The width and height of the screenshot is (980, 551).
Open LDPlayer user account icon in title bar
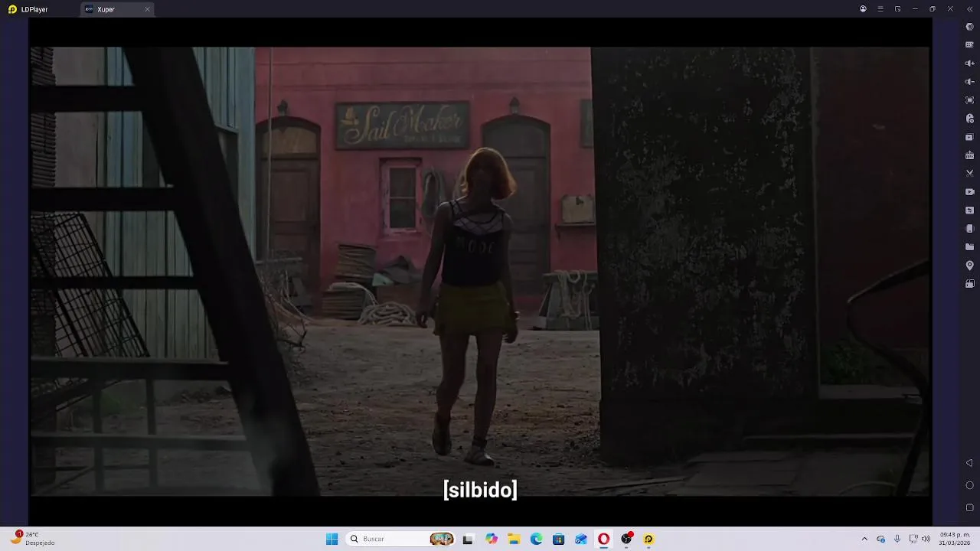(863, 9)
